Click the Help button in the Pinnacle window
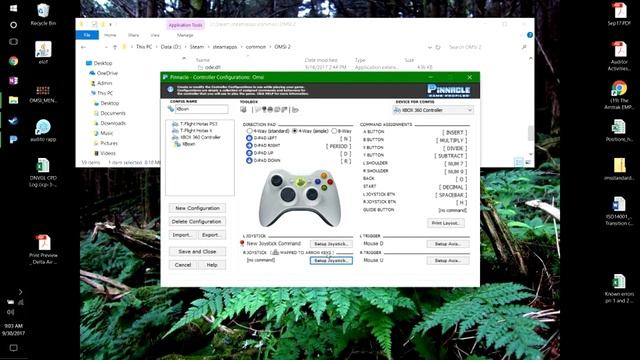The image size is (640, 360). click(x=211, y=265)
